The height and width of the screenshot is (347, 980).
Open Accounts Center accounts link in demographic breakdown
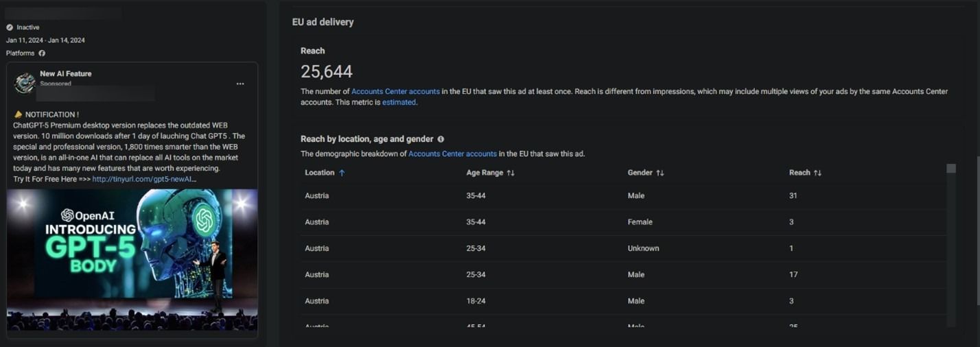[x=452, y=154]
